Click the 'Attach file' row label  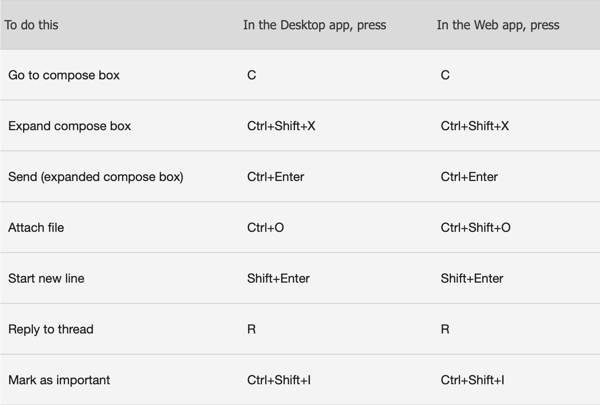(36, 228)
